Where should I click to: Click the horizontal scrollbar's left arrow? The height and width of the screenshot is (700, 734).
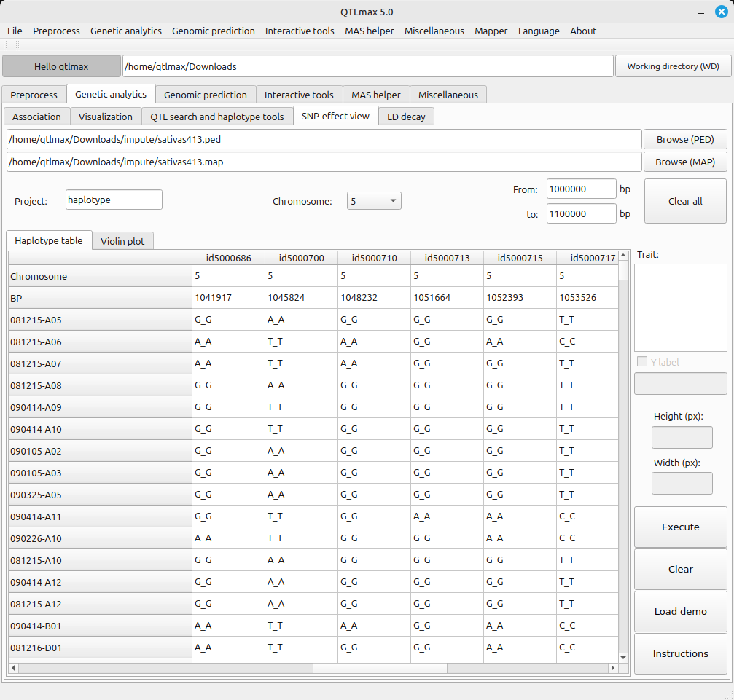[x=14, y=668]
